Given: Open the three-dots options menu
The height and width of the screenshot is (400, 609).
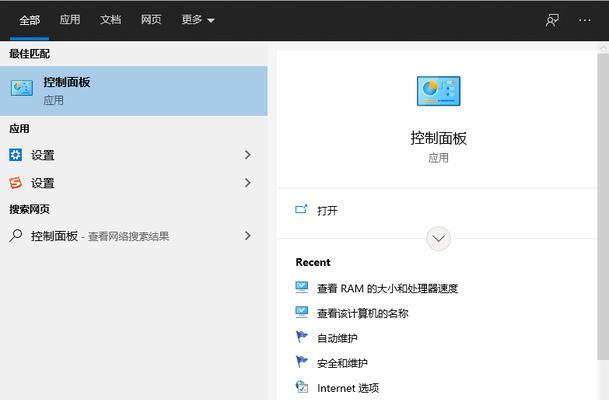Looking at the screenshot, I should point(585,20).
